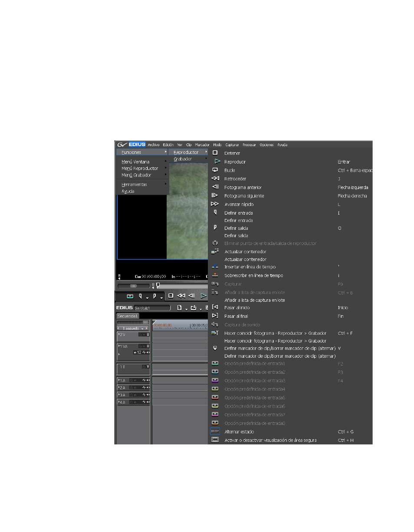The width and height of the screenshot is (414, 532).
Task: Toggle waveform display on track 4 A
Action: (144, 402)
